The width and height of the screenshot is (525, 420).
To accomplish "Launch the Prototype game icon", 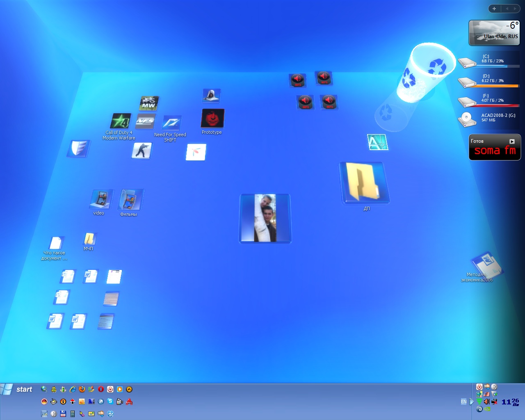I will (212, 119).
